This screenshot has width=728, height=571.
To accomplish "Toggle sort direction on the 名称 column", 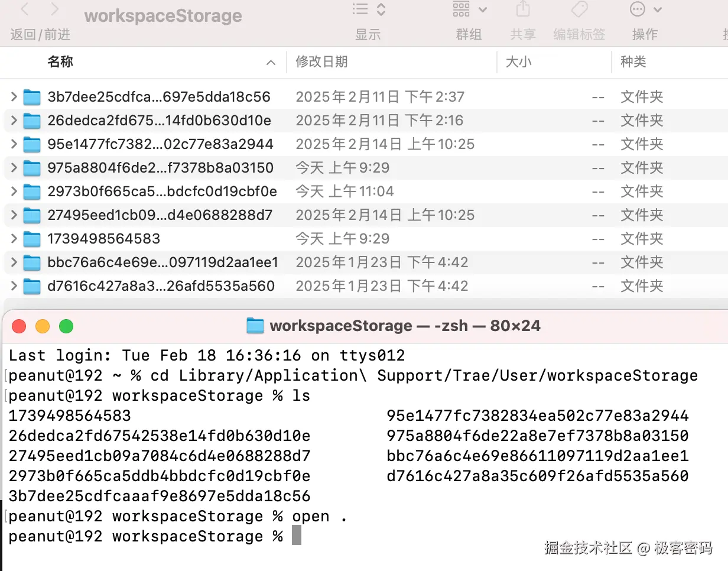I will [270, 62].
